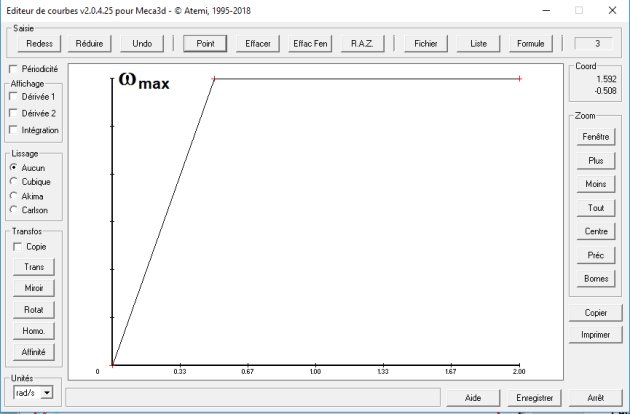Zoom in with Plus
Image resolution: width=630 pixels, height=414 pixels.
(x=596, y=161)
